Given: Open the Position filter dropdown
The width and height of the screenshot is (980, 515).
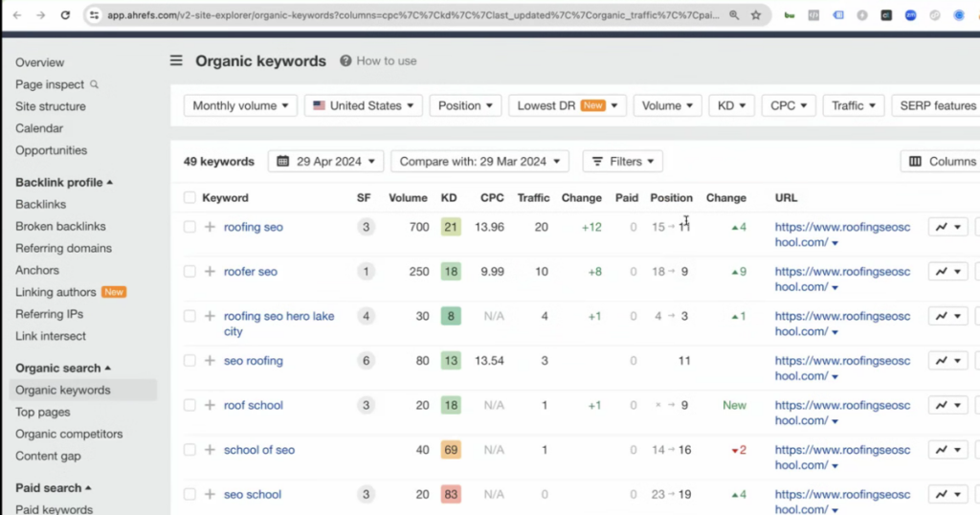Looking at the screenshot, I should 465,105.
